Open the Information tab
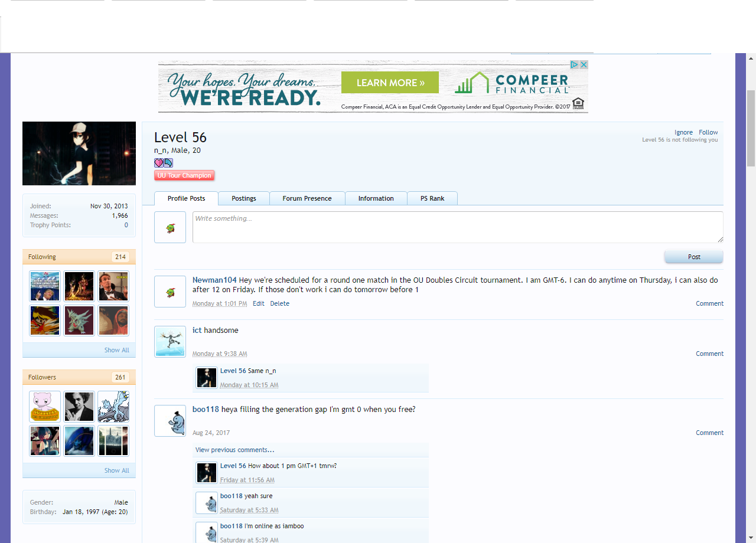Viewport: 756px width, 543px height. (x=376, y=198)
